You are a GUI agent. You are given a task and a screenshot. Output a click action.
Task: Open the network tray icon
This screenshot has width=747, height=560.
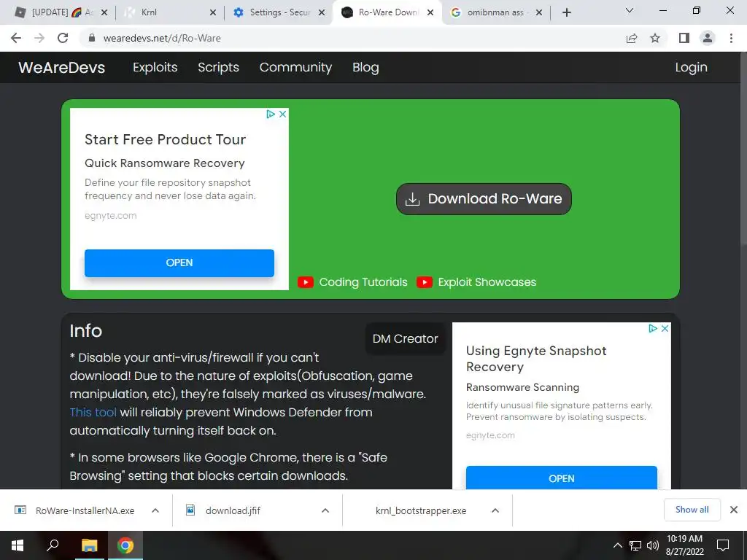coord(635,545)
